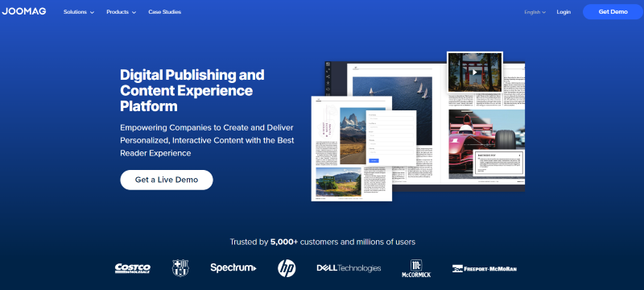The image size is (644, 290).
Task: Play the torii gate video thumbnail
Action: pyautogui.click(x=475, y=72)
